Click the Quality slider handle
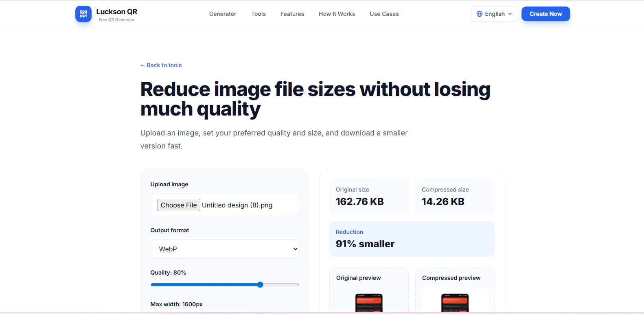Image resolution: width=644 pixels, height=314 pixels. [x=260, y=285]
